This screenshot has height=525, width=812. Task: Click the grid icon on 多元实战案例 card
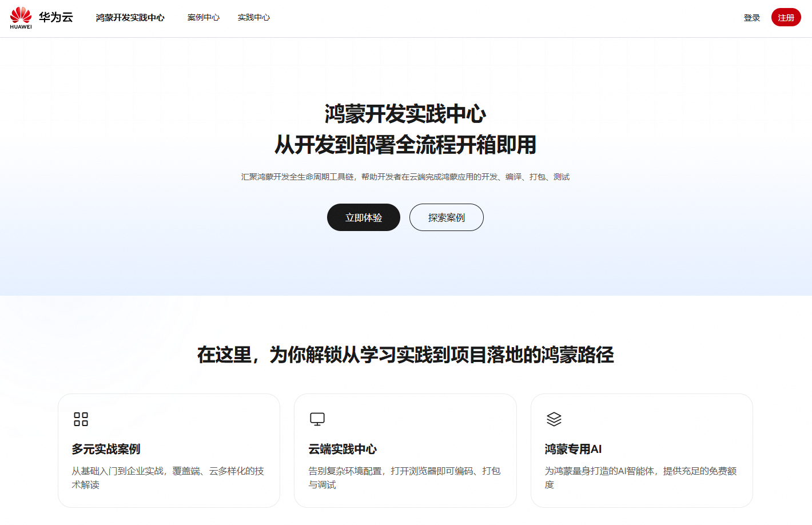[x=81, y=419]
